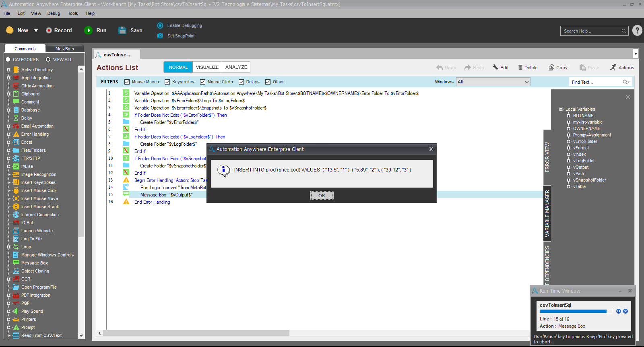Click the Set SnapPoint camera icon
Viewport: 644px width, 347px height.
coord(160,36)
